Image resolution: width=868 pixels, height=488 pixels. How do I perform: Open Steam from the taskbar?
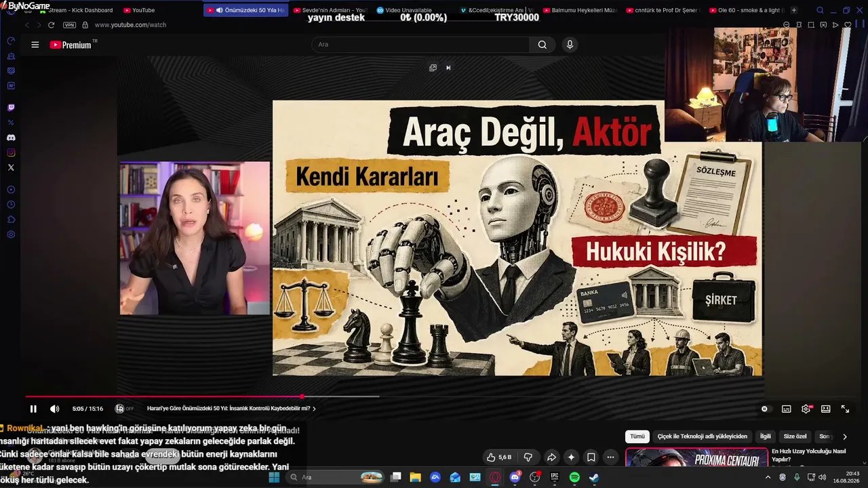coord(594,477)
